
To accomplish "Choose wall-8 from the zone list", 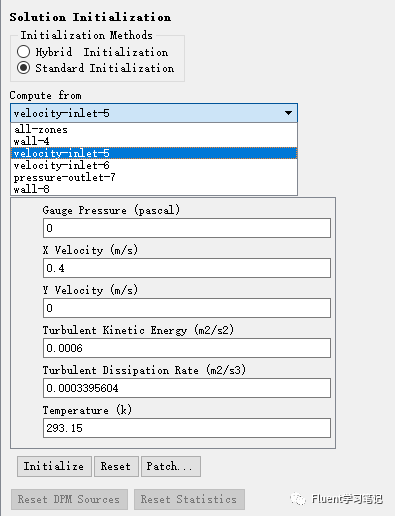I will pos(154,189).
